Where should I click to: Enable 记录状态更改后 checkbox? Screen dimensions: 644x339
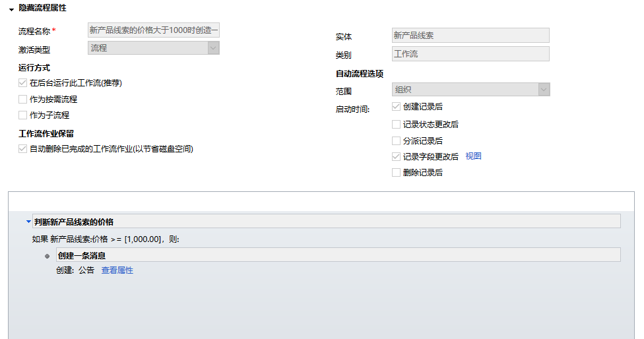[x=396, y=125]
